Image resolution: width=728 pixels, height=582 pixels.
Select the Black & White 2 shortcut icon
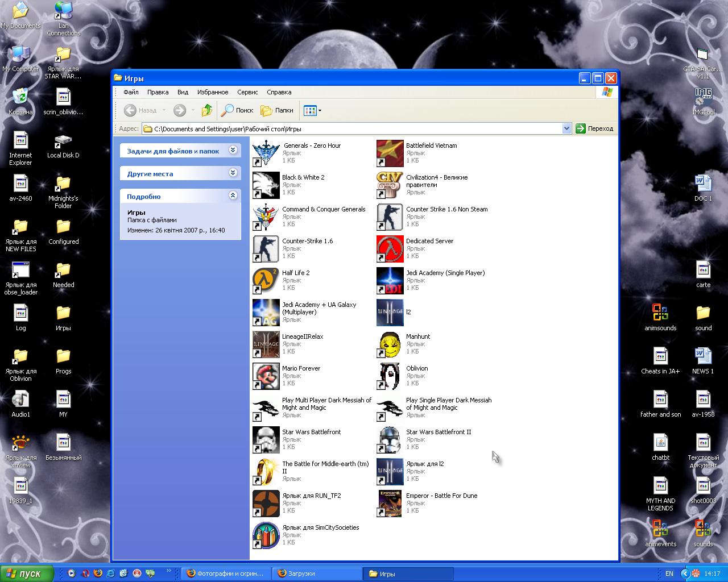266,185
